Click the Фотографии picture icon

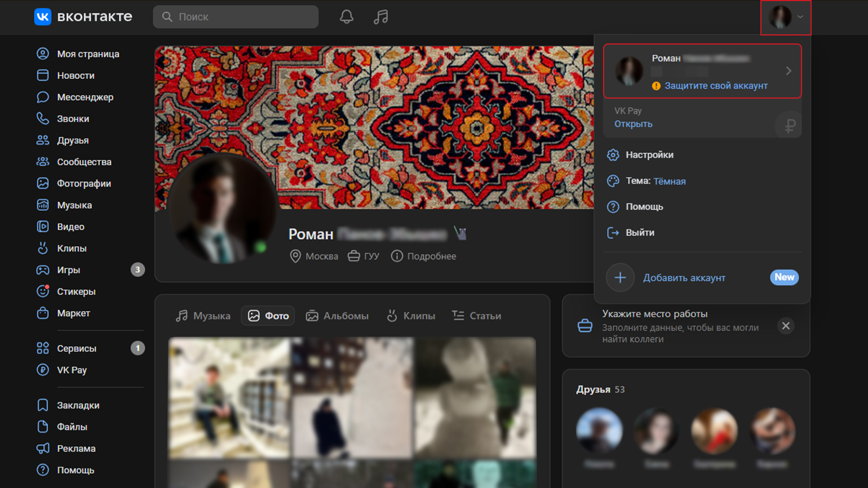coord(43,183)
